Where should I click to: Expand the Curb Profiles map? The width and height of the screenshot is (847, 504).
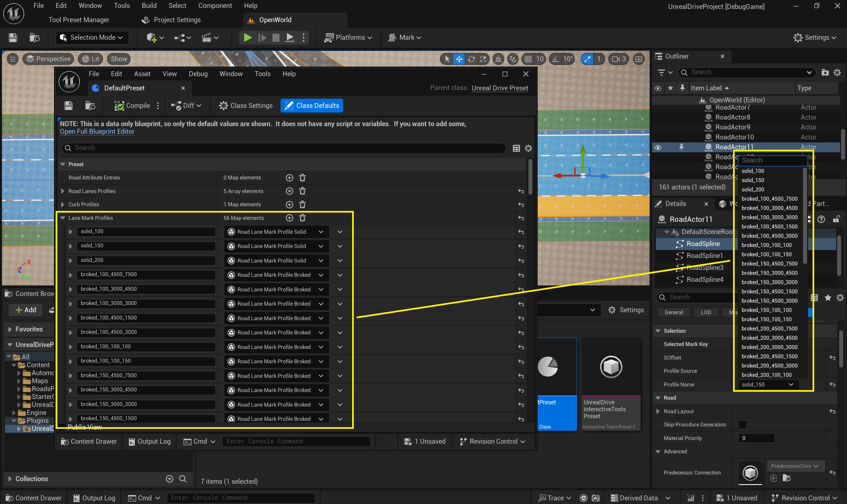point(63,204)
